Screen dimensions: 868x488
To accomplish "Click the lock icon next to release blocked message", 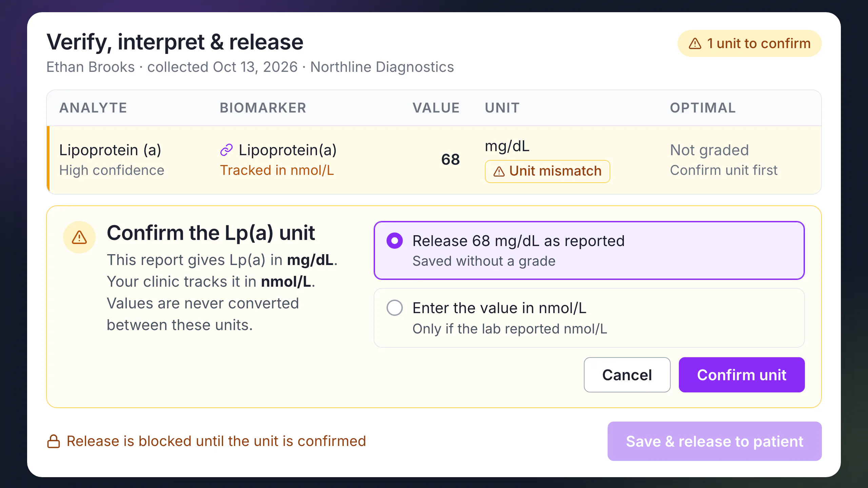I will click(x=54, y=441).
